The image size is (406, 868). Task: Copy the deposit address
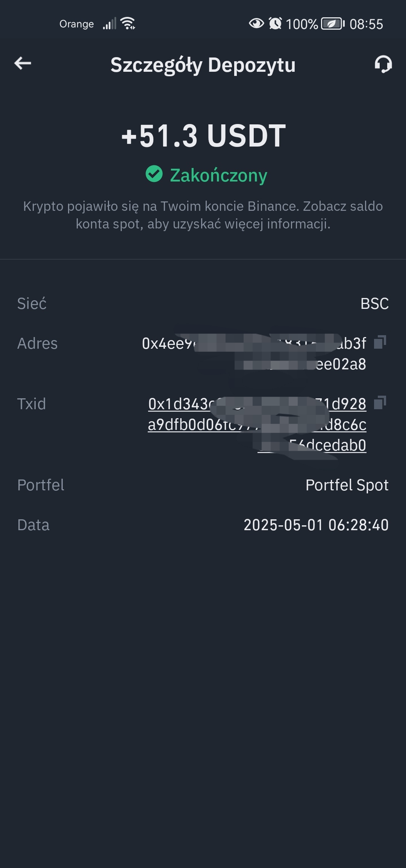(x=380, y=342)
